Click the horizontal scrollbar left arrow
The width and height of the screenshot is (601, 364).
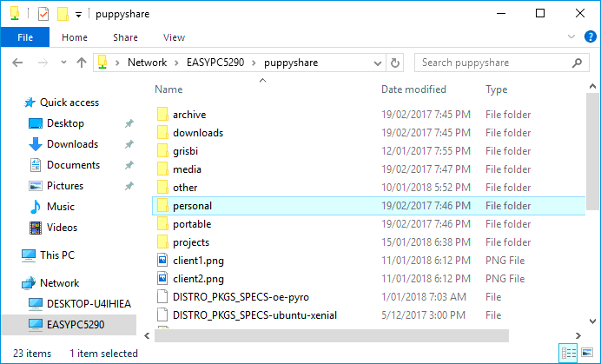click(x=147, y=336)
